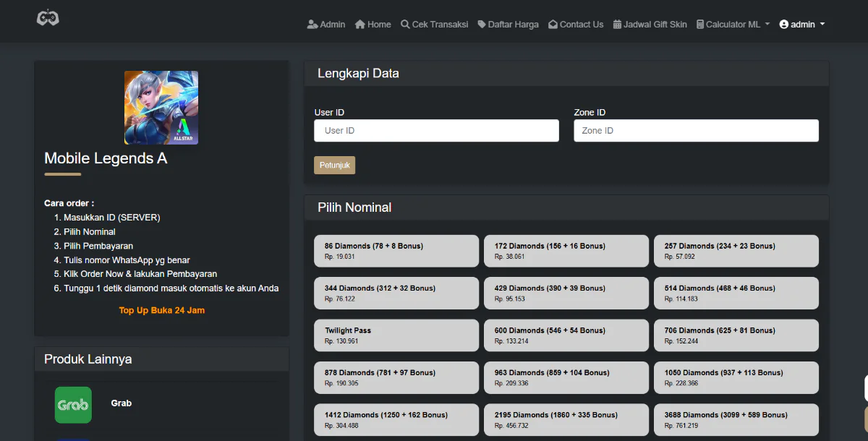Click the Mobile Legends A title
This screenshot has width=868, height=441.
(106, 158)
